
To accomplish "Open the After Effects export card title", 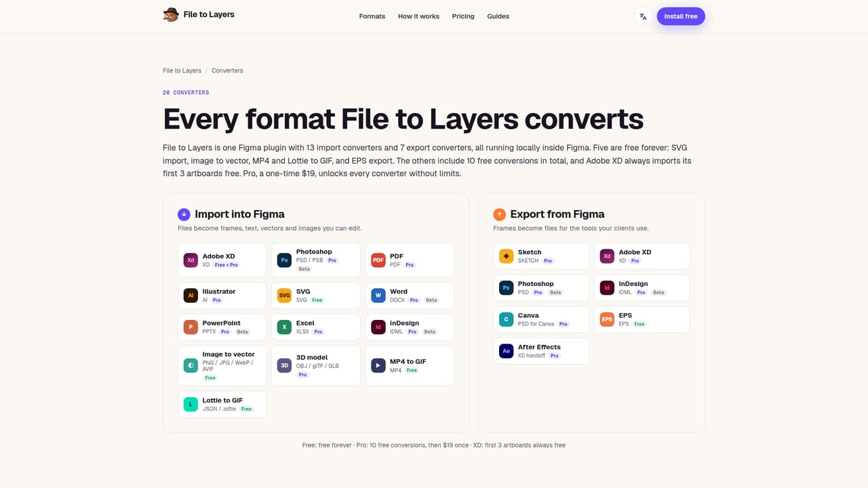I will [x=539, y=347].
